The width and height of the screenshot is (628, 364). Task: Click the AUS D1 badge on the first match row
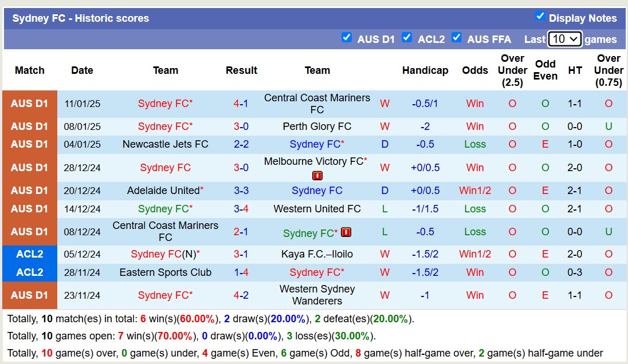click(29, 104)
